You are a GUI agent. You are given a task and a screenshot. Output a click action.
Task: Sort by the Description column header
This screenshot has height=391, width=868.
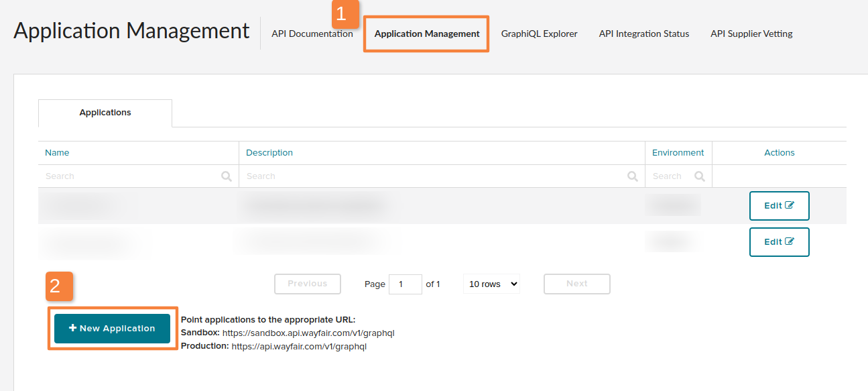click(x=269, y=153)
